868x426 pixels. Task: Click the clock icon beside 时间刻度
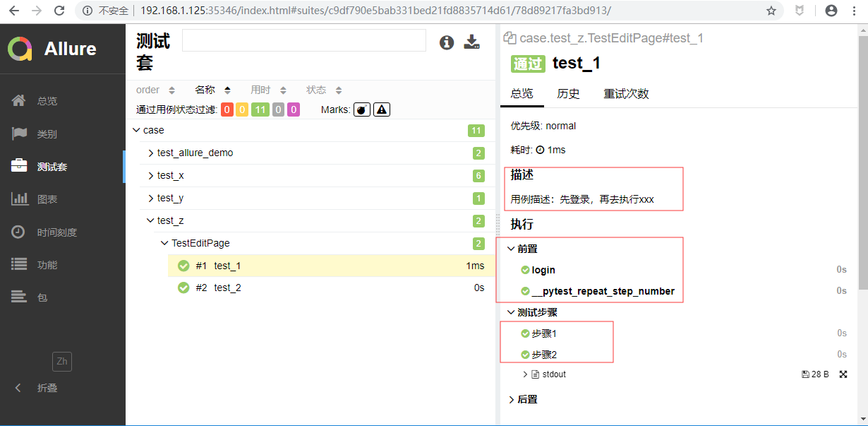click(x=20, y=232)
